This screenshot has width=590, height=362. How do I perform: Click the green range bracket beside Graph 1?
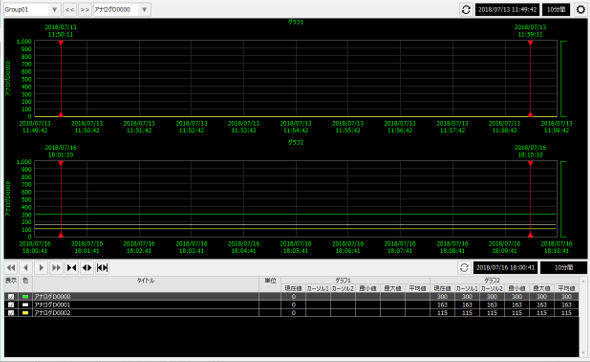(563, 79)
